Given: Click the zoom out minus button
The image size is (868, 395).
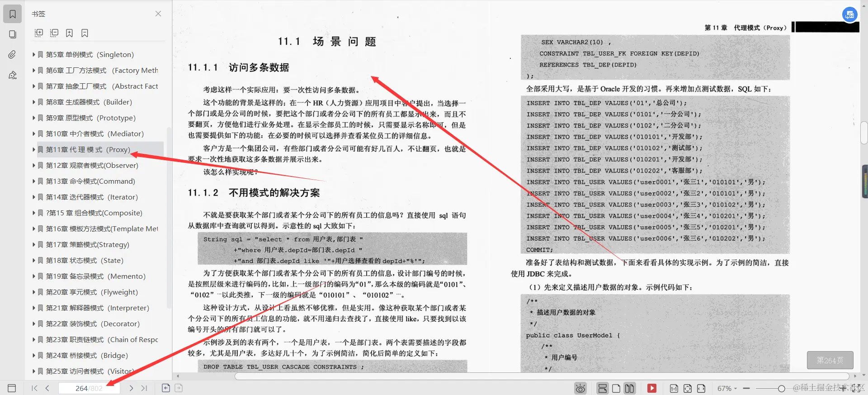Looking at the screenshot, I should [x=746, y=388].
